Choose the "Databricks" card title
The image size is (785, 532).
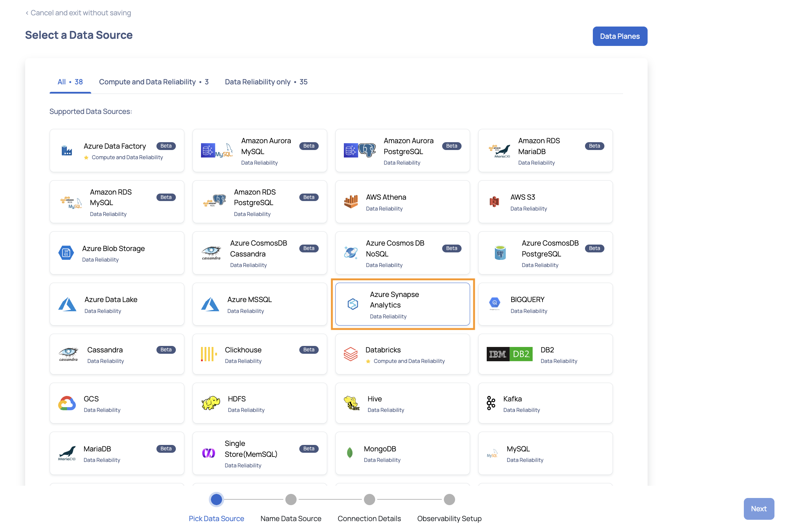point(383,350)
